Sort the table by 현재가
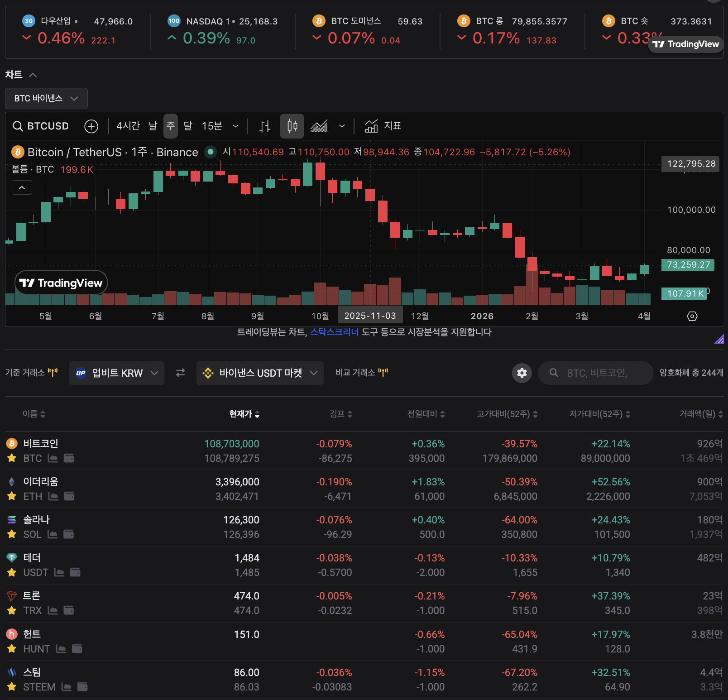This screenshot has width=728, height=700. click(244, 414)
